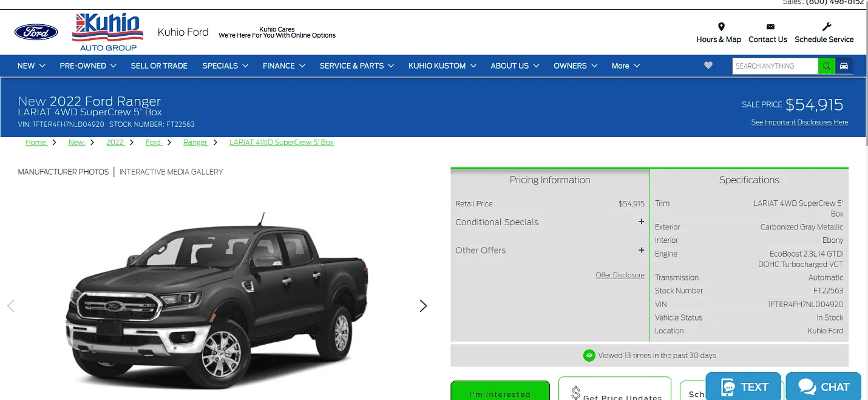Click the Kuhio Ford dealership name
This screenshot has height=400, width=868.
click(183, 32)
